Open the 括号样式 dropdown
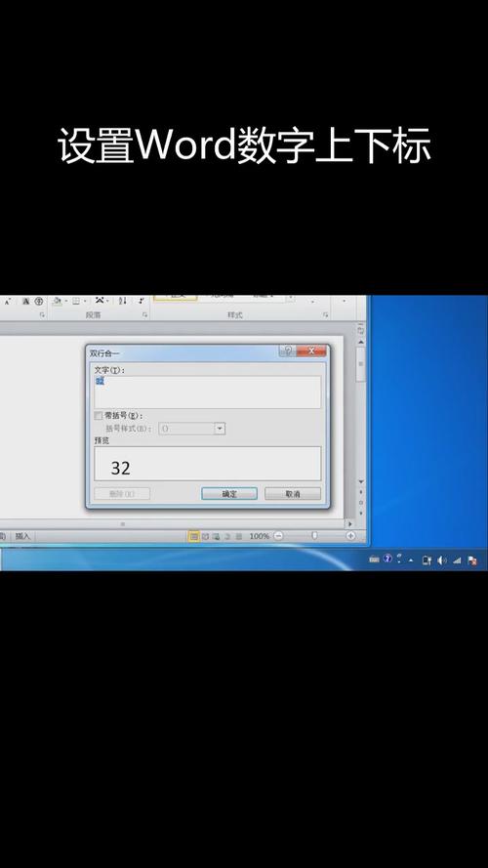Image resolution: width=488 pixels, height=868 pixels. click(220, 429)
